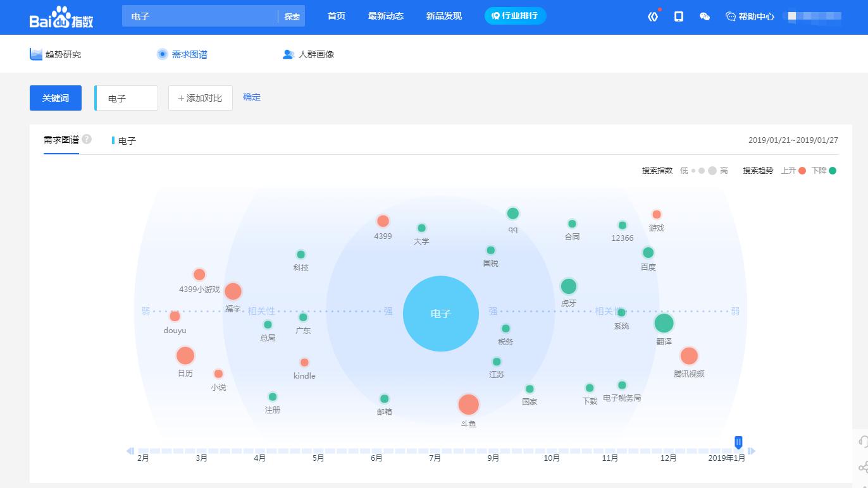Click 添加对比 to add comparison
The width and height of the screenshot is (868, 488).
pos(201,98)
